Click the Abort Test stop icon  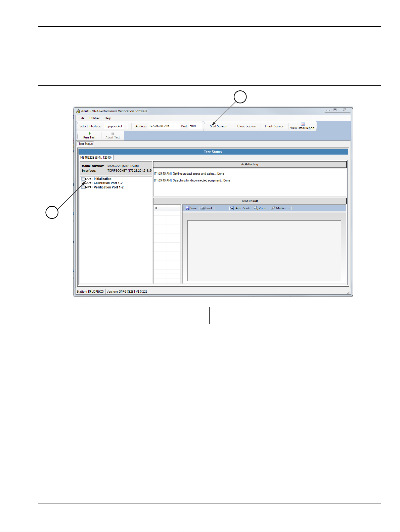(x=113, y=133)
